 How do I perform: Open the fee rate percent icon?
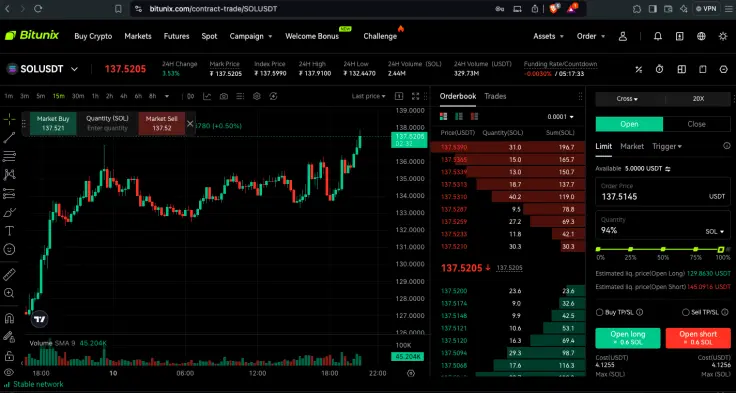[x=638, y=69]
